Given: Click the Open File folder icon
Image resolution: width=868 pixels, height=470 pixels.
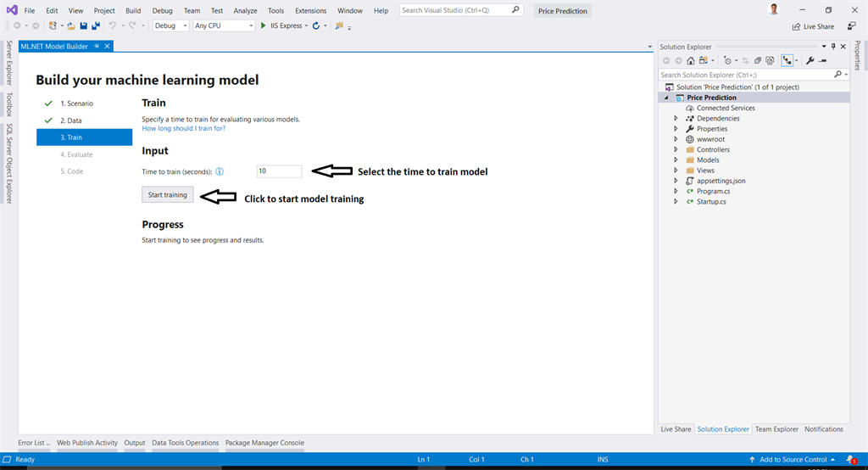Looking at the screenshot, I should click(71, 25).
